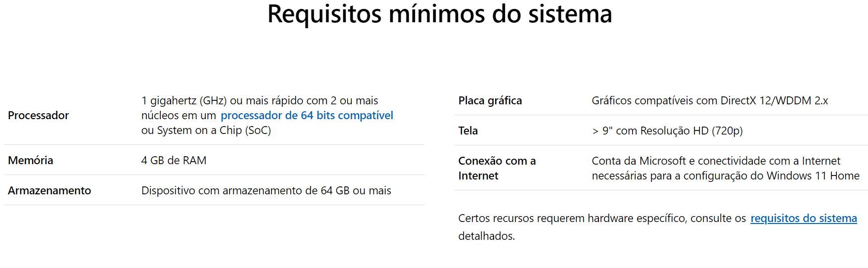Click the "Certos recursos requerem hardware específico" text

(x=601, y=219)
